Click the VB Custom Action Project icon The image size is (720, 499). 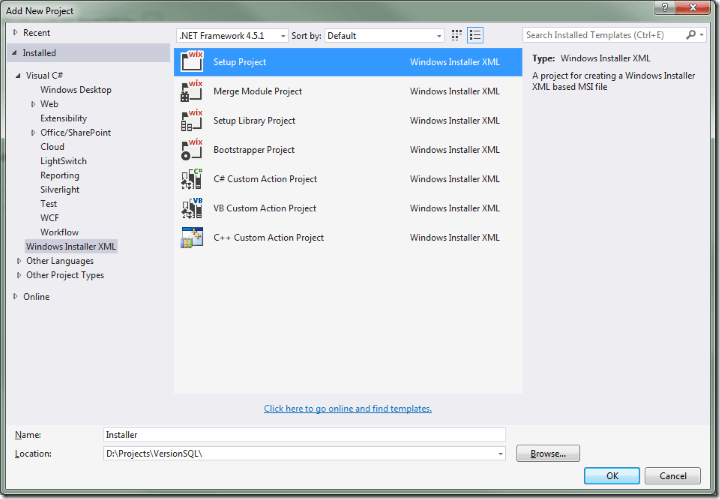[192, 208]
